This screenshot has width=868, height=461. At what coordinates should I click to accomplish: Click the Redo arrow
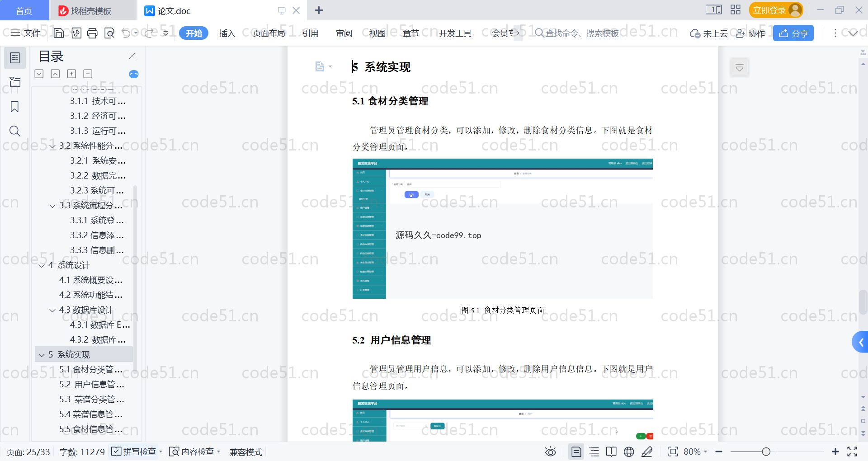[x=149, y=33]
